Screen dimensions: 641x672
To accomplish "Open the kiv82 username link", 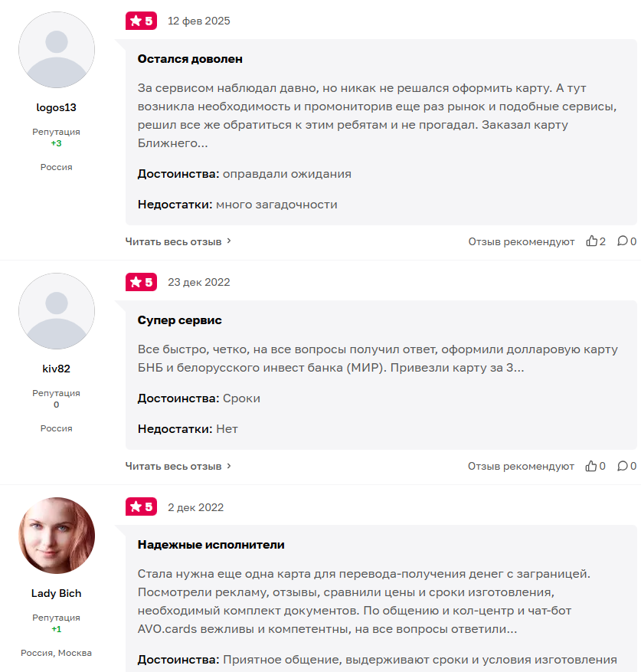I will pos(57,369).
